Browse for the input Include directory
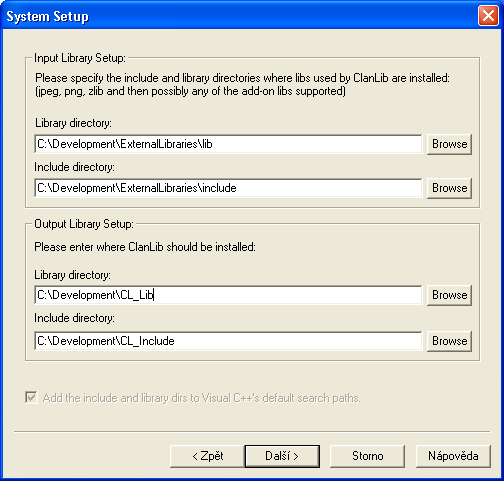The width and height of the screenshot is (504, 481). (x=449, y=188)
